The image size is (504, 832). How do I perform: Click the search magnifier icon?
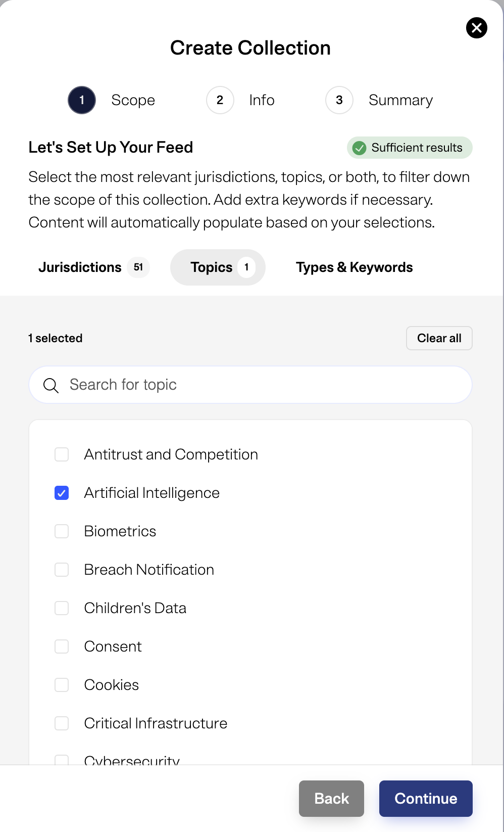click(x=51, y=385)
